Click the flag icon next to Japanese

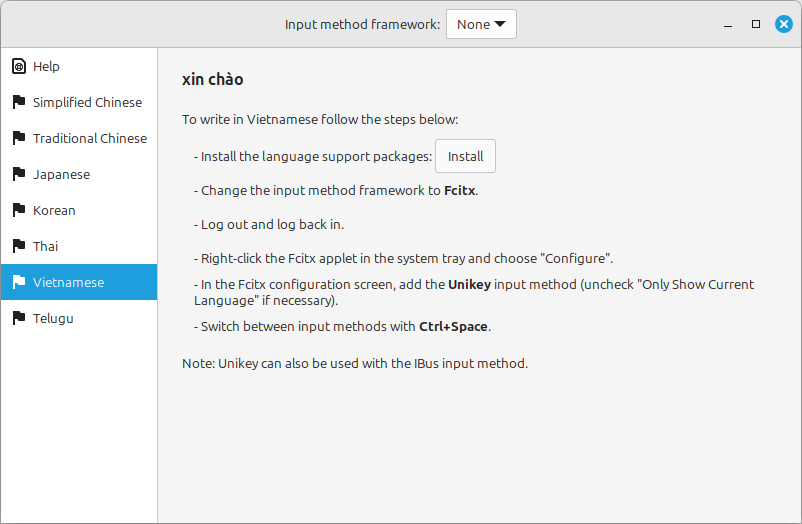click(19, 174)
